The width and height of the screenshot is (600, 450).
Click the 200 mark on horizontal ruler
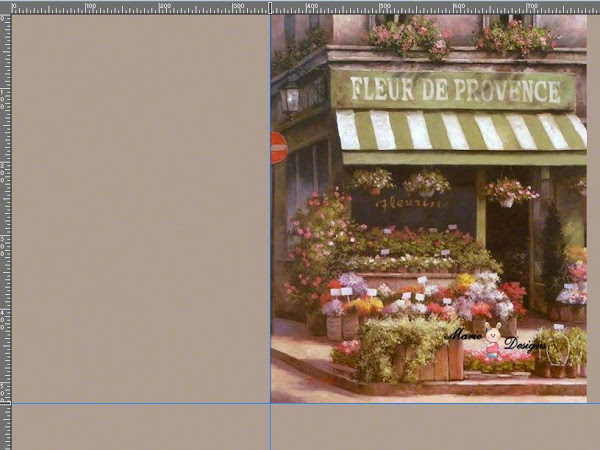(x=165, y=6)
